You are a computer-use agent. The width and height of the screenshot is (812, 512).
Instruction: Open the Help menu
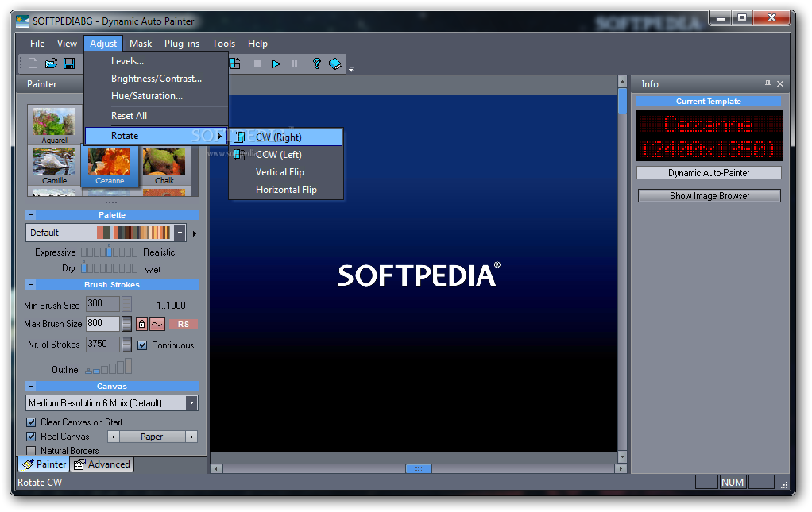coord(257,44)
